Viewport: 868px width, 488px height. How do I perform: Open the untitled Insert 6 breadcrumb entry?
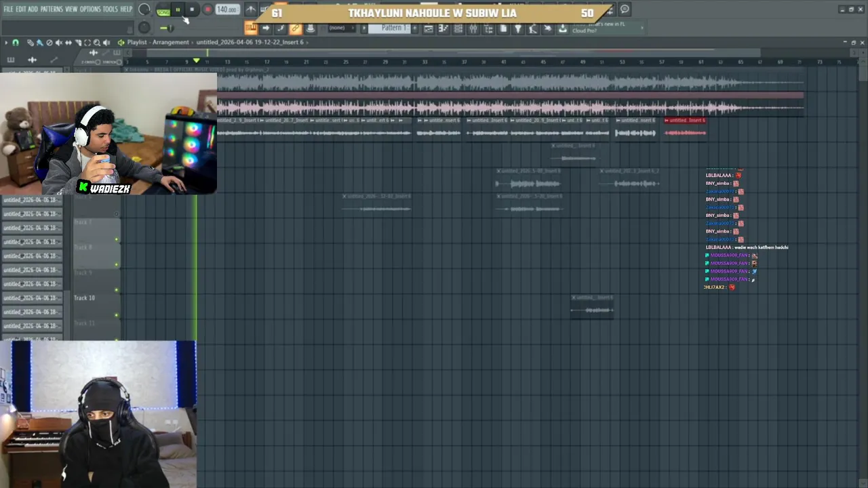click(250, 42)
